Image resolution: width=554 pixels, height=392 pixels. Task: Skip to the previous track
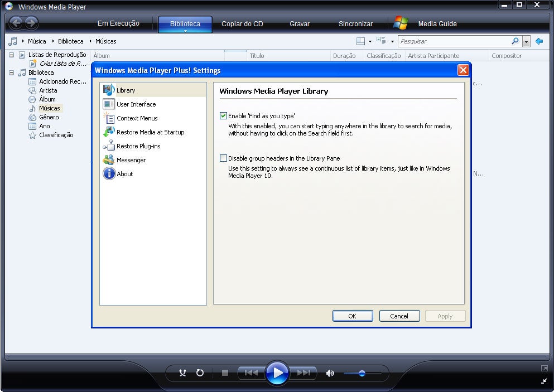(251, 373)
